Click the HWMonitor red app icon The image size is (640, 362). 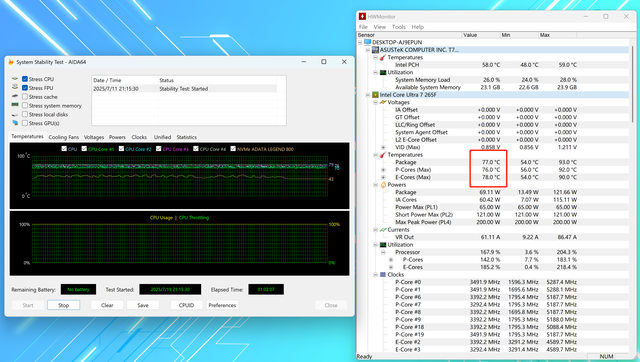pyautogui.click(x=362, y=16)
